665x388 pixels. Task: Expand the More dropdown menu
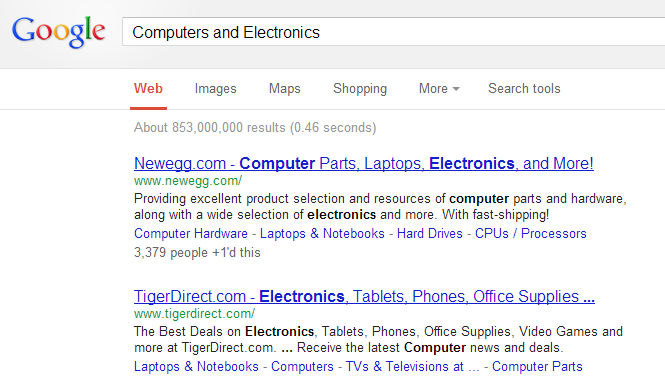(x=439, y=89)
